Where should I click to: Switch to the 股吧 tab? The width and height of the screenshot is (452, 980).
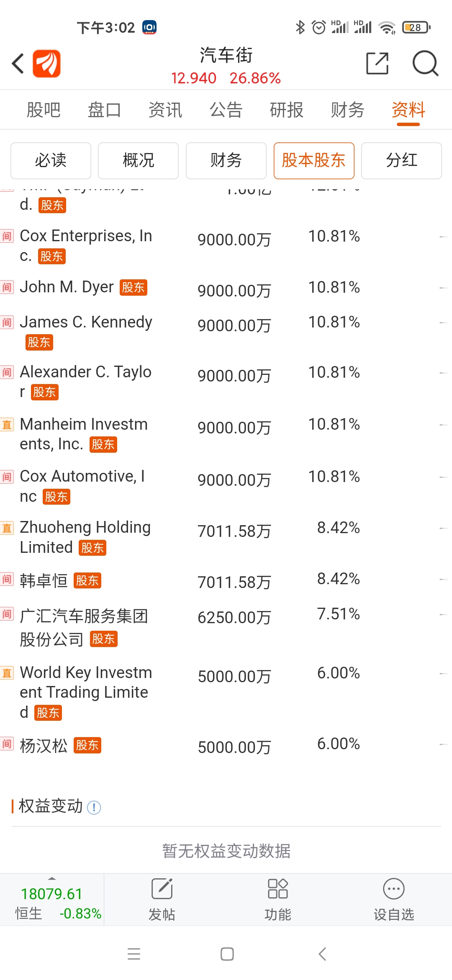(x=44, y=110)
